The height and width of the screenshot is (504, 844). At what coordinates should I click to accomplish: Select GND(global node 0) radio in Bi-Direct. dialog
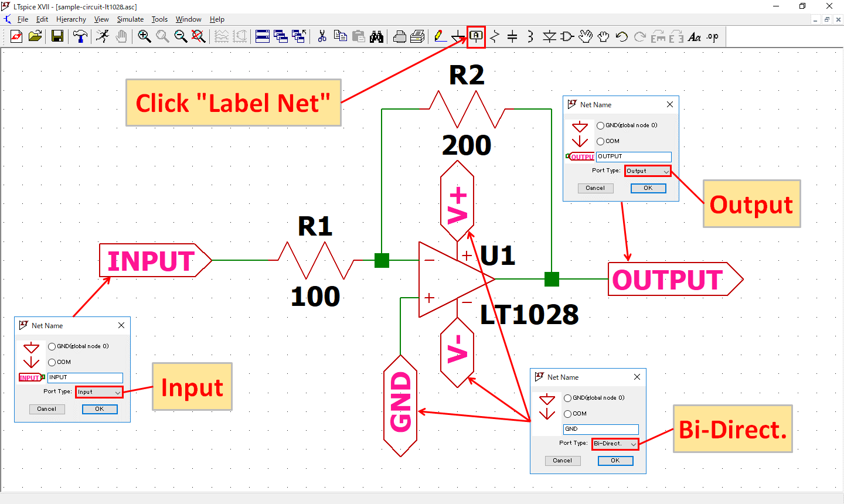[567, 398]
